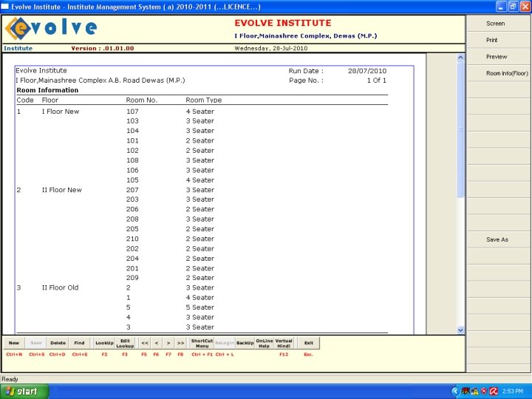Choose Print in the right panel
Viewport: 532px width, 399px height.
click(492, 41)
